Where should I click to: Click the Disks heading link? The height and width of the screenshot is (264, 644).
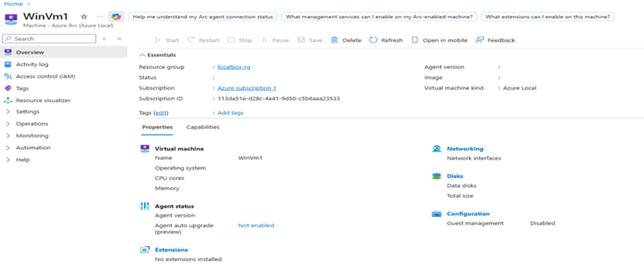click(454, 176)
